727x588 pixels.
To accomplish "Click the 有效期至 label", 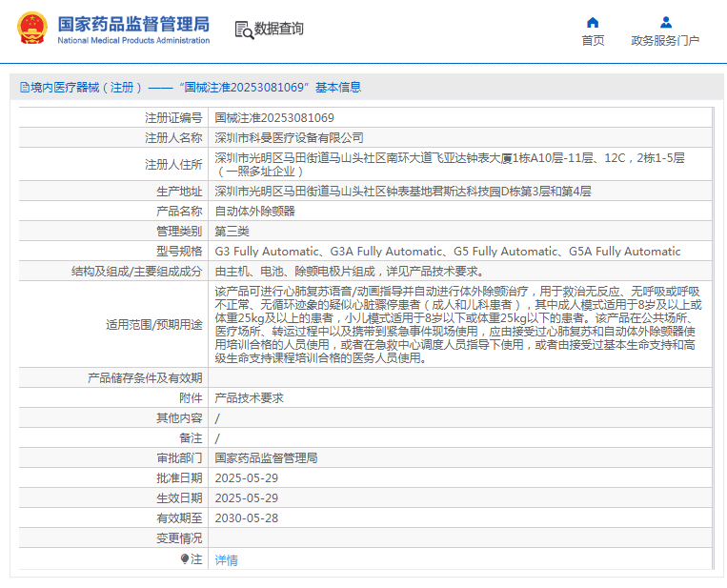I will 179,518.
